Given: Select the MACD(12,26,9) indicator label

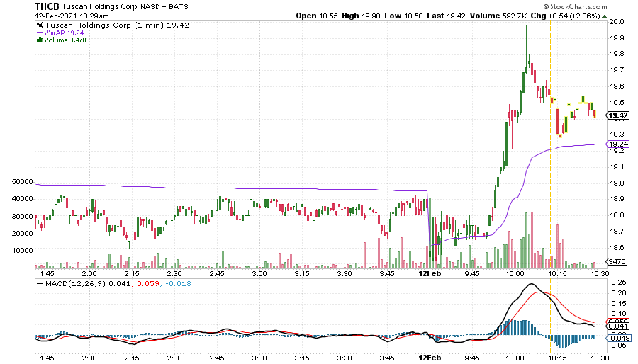Looking at the screenshot, I should pyautogui.click(x=76, y=283).
